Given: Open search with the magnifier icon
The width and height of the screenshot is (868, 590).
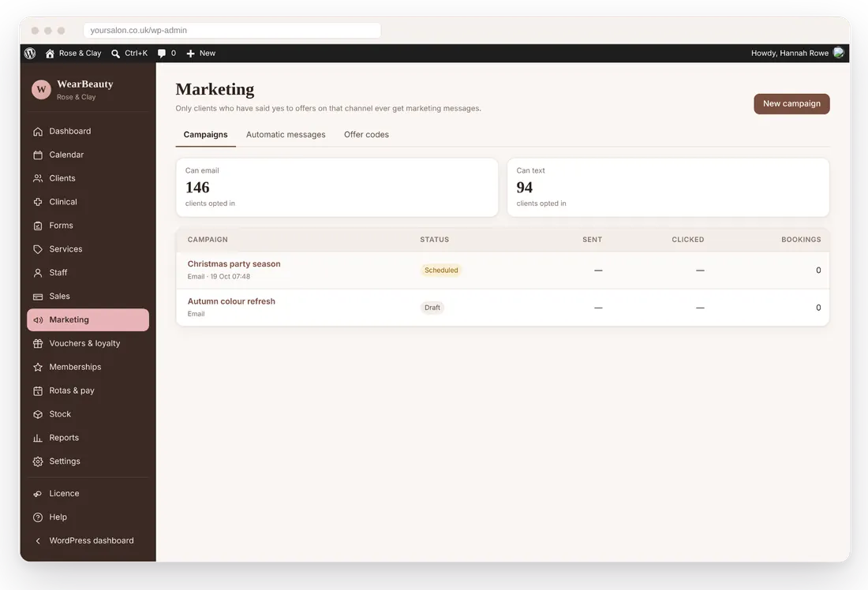Looking at the screenshot, I should tap(116, 54).
